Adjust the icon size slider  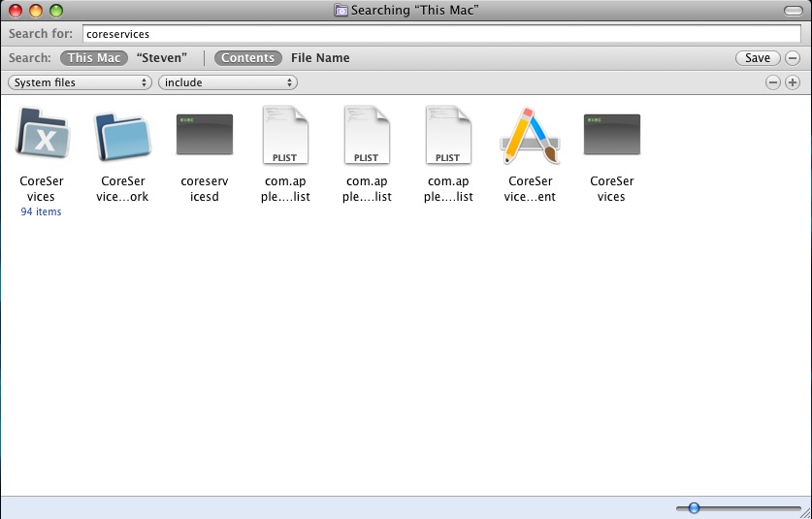pyautogui.click(x=694, y=507)
